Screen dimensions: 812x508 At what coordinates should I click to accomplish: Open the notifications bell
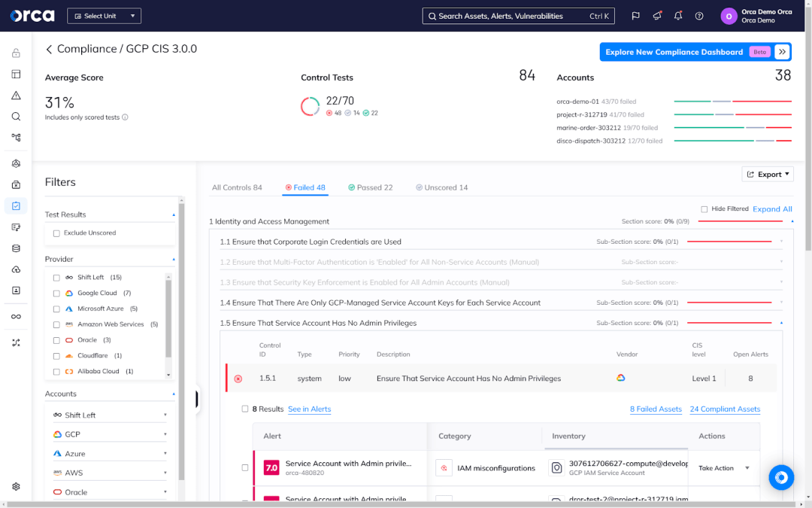tap(678, 16)
